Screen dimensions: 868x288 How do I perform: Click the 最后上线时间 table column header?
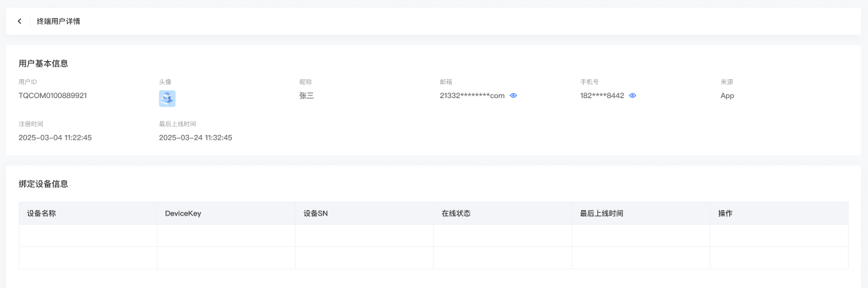point(602,213)
